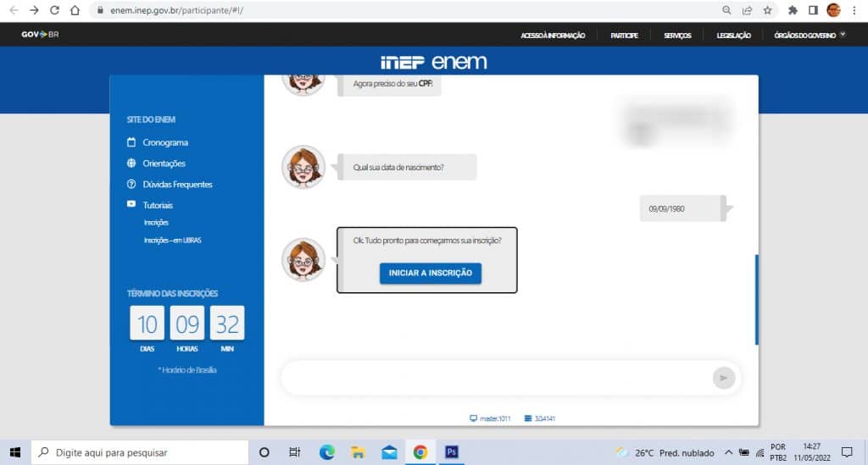
Task: Open Orientações in the sidebar
Action: click(164, 163)
